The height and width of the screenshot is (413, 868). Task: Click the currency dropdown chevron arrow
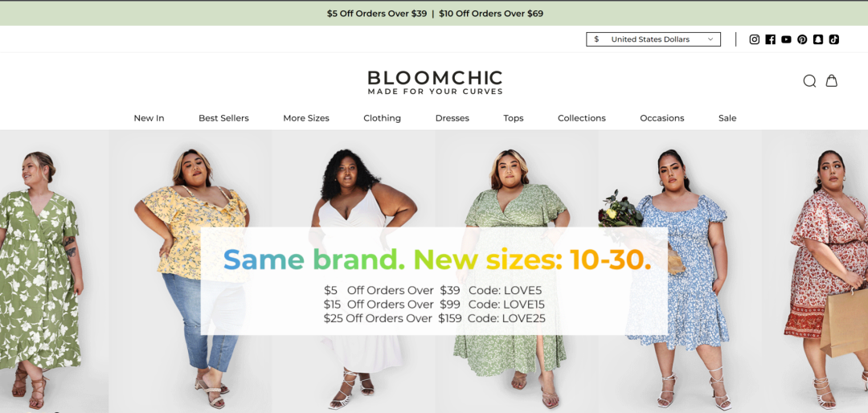pyautogui.click(x=710, y=39)
